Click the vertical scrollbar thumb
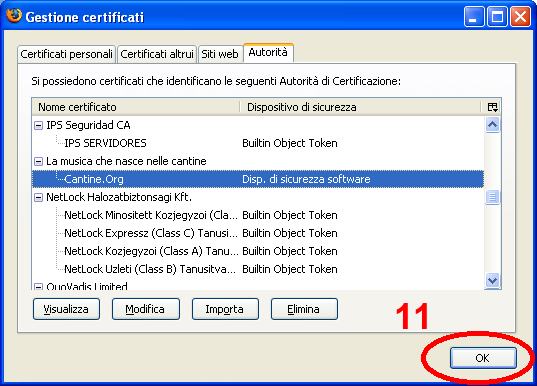The width and height of the screenshot is (537, 386). 492,197
